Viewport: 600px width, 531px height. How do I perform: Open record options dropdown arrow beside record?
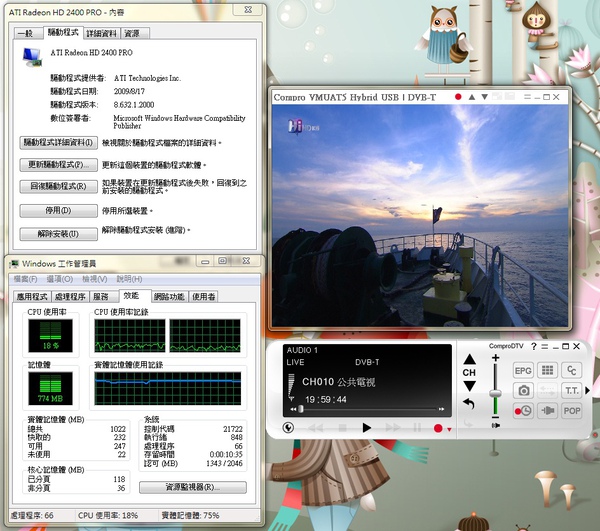[449, 430]
